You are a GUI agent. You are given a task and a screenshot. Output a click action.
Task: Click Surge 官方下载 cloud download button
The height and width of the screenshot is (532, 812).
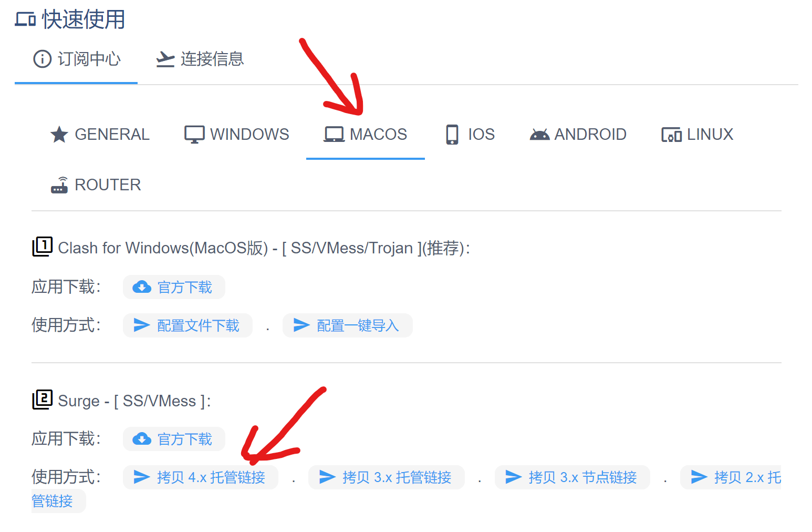[174, 439]
